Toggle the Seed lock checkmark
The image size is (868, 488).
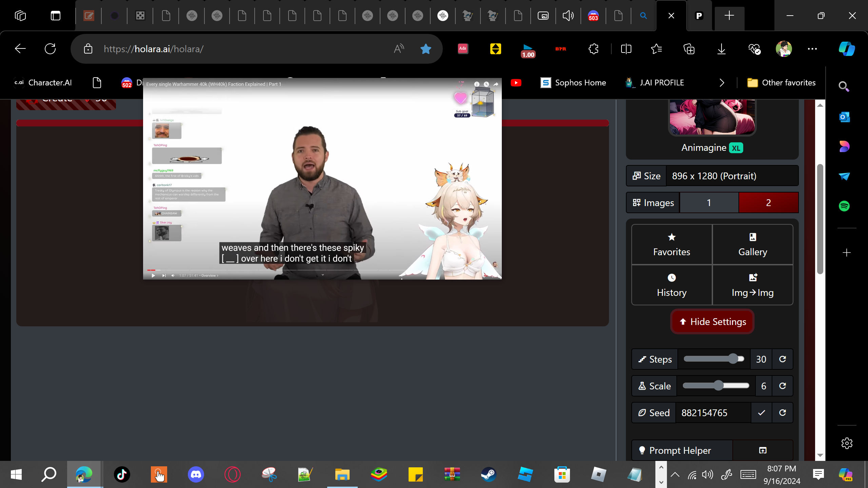click(762, 413)
